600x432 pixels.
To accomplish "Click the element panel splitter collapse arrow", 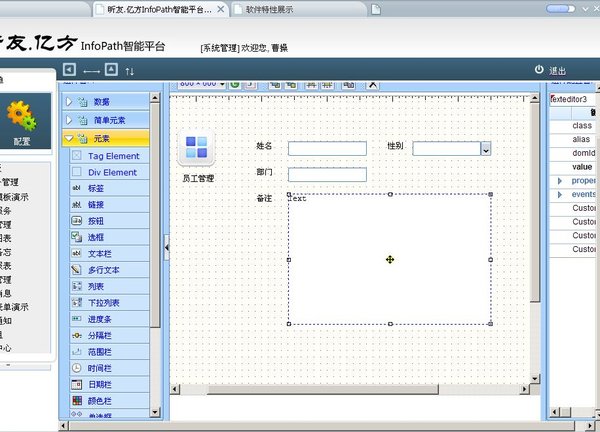I will [x=166, y=248].
